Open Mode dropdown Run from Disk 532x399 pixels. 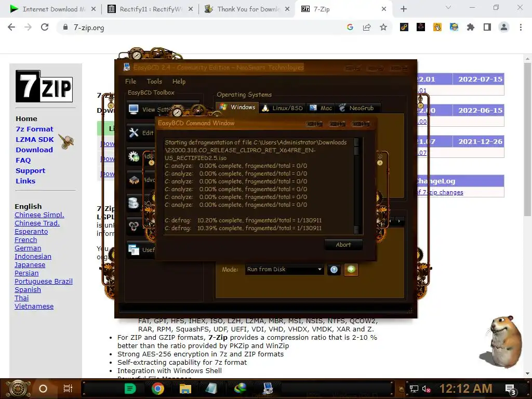coord(284,270)
